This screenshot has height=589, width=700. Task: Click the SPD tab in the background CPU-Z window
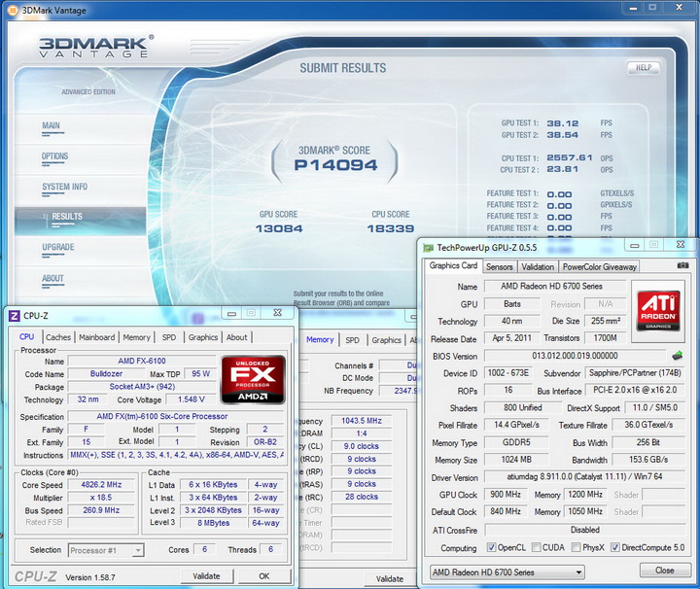pyautogui.click(x=352, y=340)
